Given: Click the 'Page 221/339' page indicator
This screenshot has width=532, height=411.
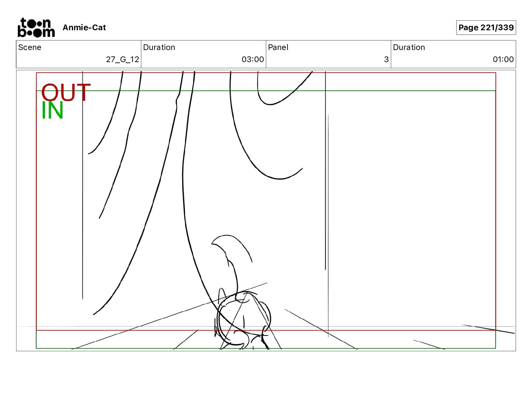Looking at the screenshot, I should (x=486, y=28).
